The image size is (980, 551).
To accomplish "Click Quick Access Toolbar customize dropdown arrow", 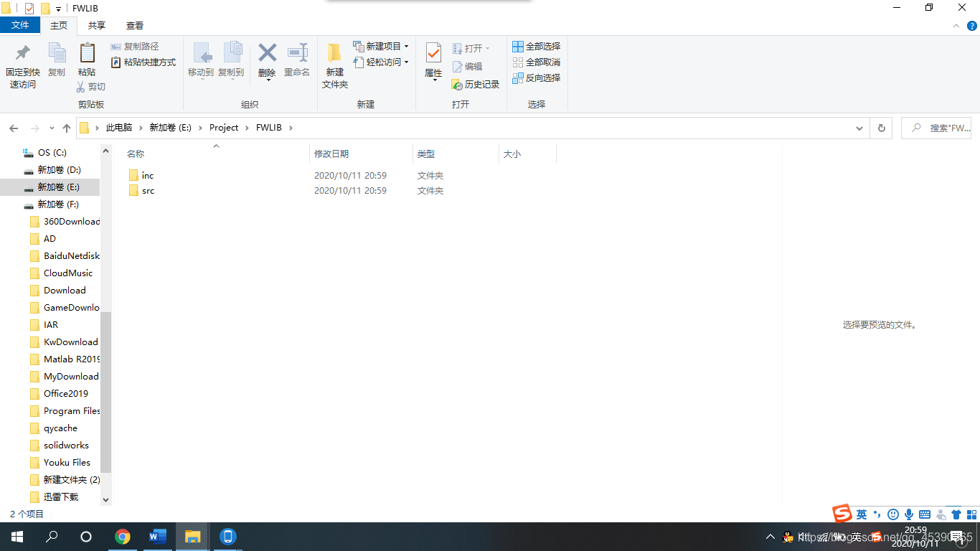I will coord(58,9).
